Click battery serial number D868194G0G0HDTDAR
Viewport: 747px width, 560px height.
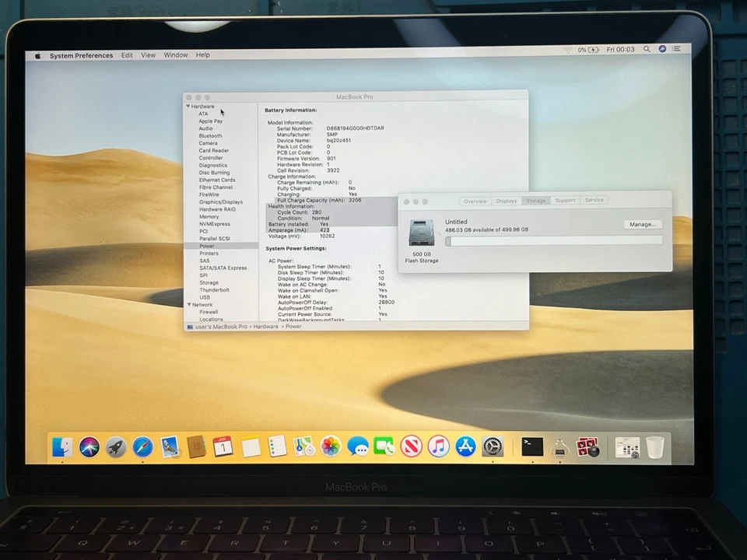pos(355,128)
